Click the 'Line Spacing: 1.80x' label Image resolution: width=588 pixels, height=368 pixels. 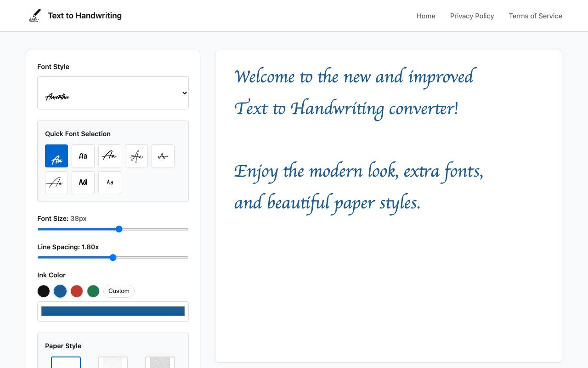[x=68, y=247]
